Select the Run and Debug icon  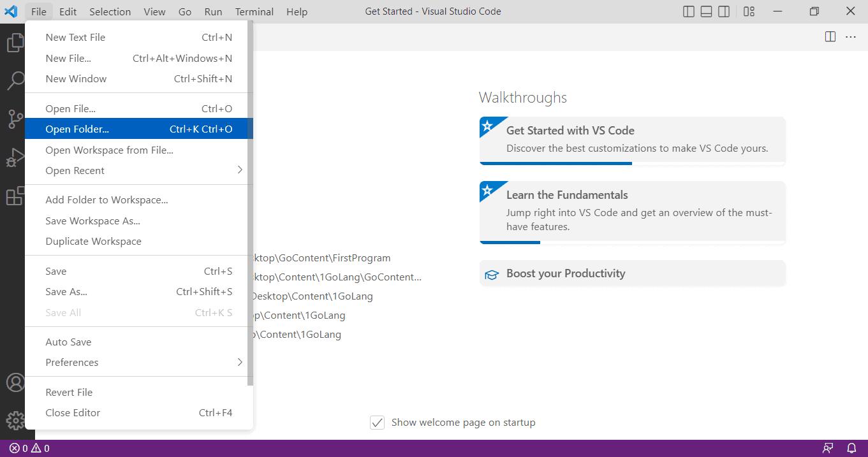pos(15,157)
